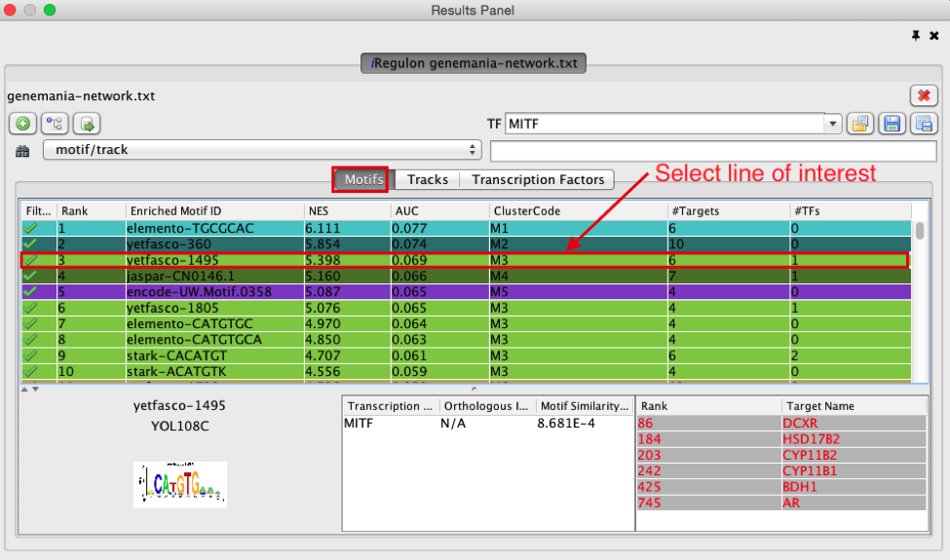Switch to the Transcription Factors tab
Image resolution: width=950 pixels, height=560 pixels.
click(538, 179)
